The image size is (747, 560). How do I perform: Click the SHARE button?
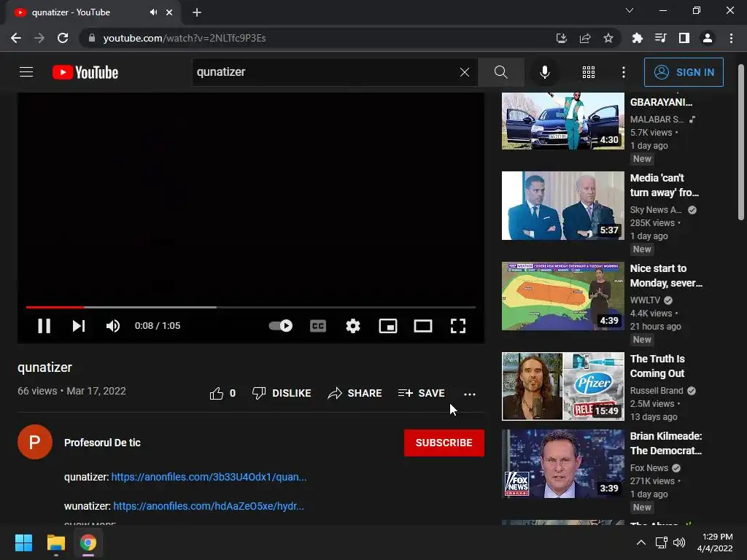[x=355, y=393]
